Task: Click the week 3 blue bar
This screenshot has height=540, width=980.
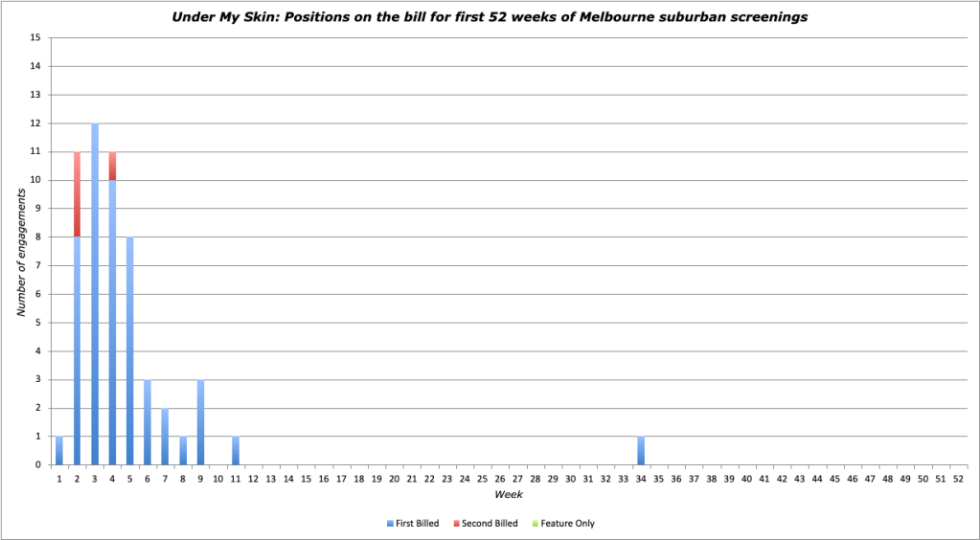Action: [95, 297]
